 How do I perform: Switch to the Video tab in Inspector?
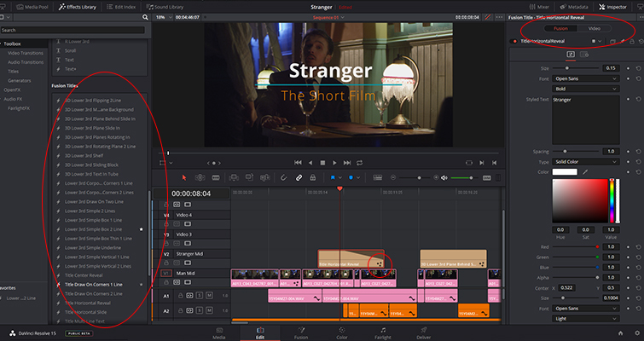595,28
